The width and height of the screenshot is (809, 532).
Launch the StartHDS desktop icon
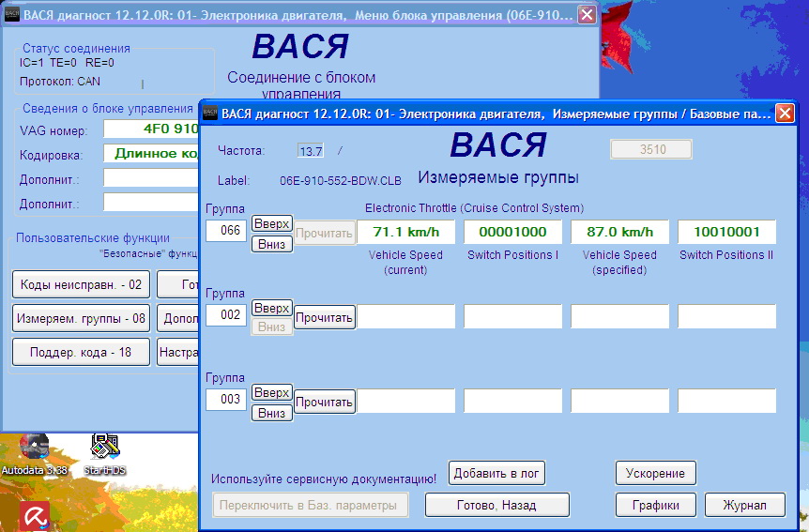[105, 454]
